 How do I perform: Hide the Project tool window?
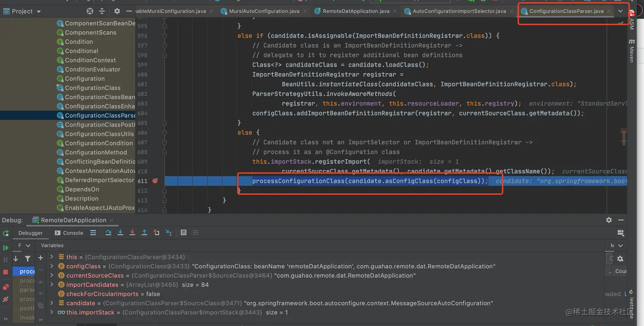pos(129,11)
